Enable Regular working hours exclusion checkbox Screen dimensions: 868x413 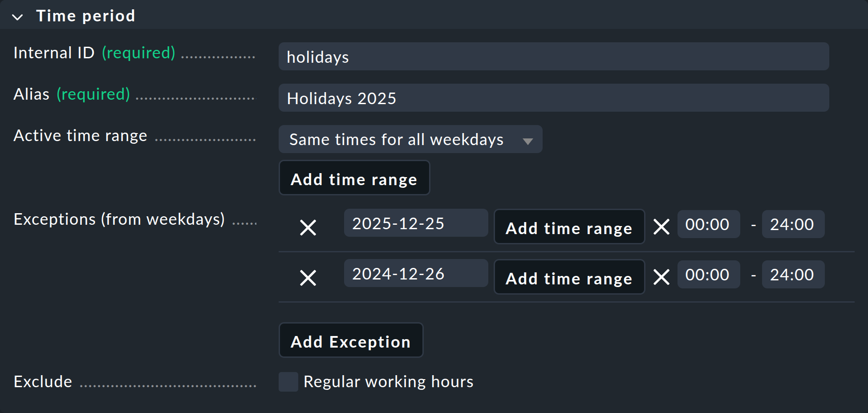point(288,382)
